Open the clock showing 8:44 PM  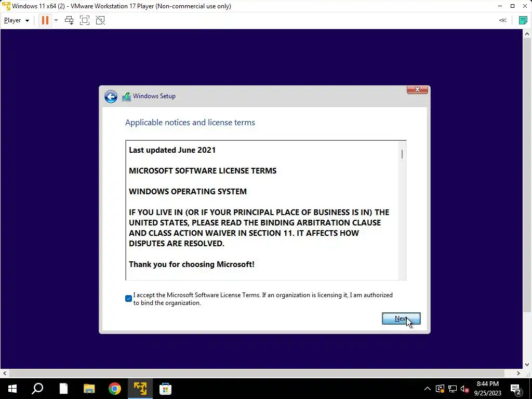pyautogui.click(x=487, y=389)
